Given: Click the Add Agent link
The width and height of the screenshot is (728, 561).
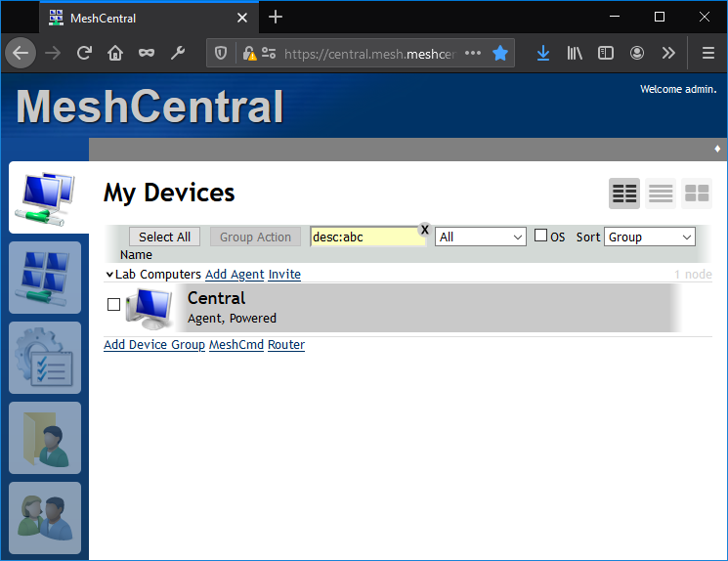Looking at the screenshot, I should point(235,275).
